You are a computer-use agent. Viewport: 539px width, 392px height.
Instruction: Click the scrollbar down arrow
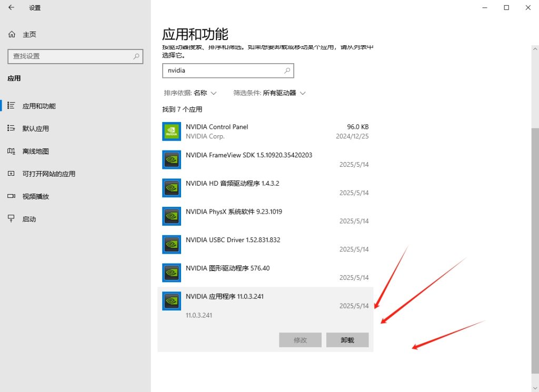point(535,388)
